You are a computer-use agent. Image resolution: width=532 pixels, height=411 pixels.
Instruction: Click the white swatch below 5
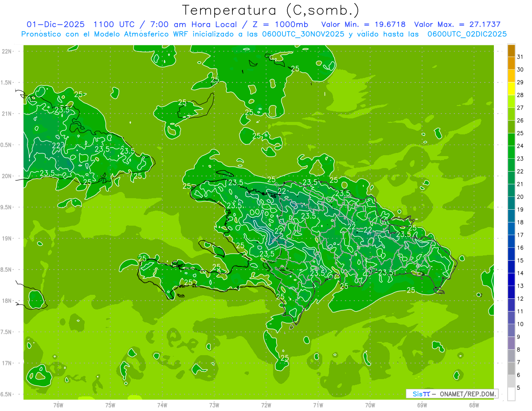[x=511, y=394]
